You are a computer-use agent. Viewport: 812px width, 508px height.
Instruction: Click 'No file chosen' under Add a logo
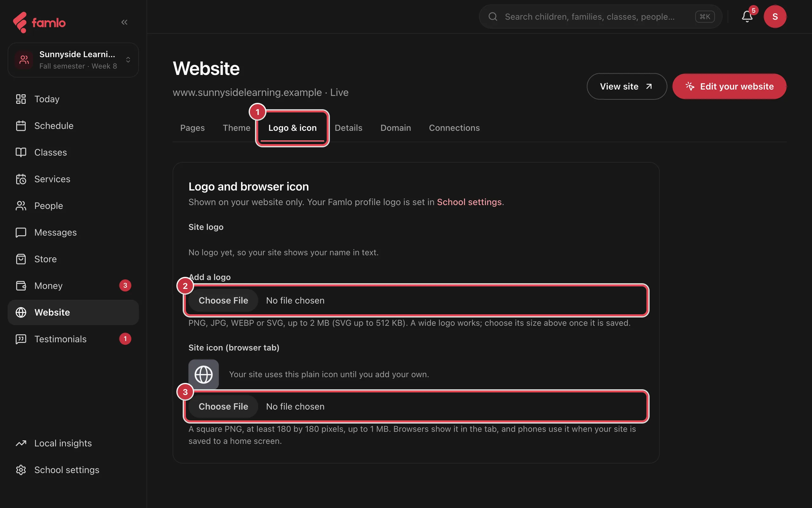(x=295, y=300)
